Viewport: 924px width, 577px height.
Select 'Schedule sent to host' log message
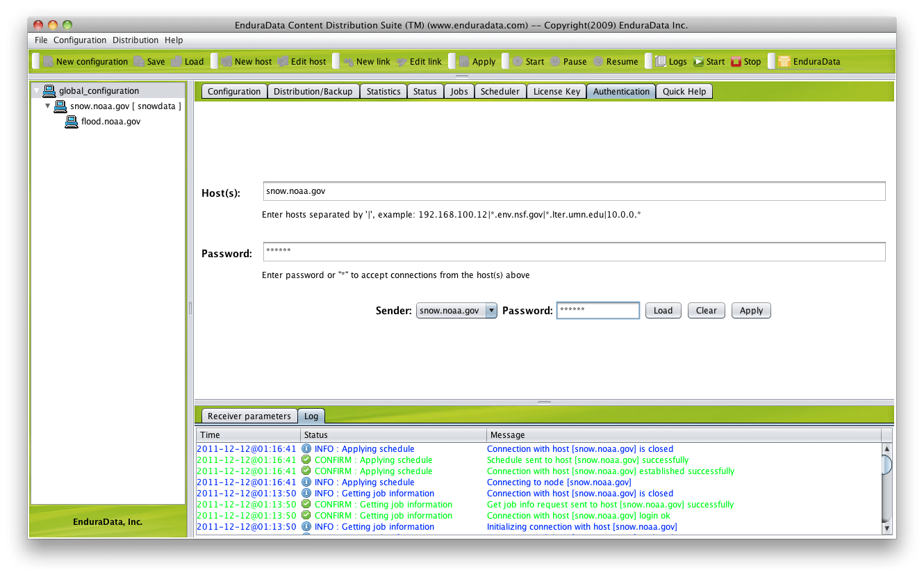[588, 460]
